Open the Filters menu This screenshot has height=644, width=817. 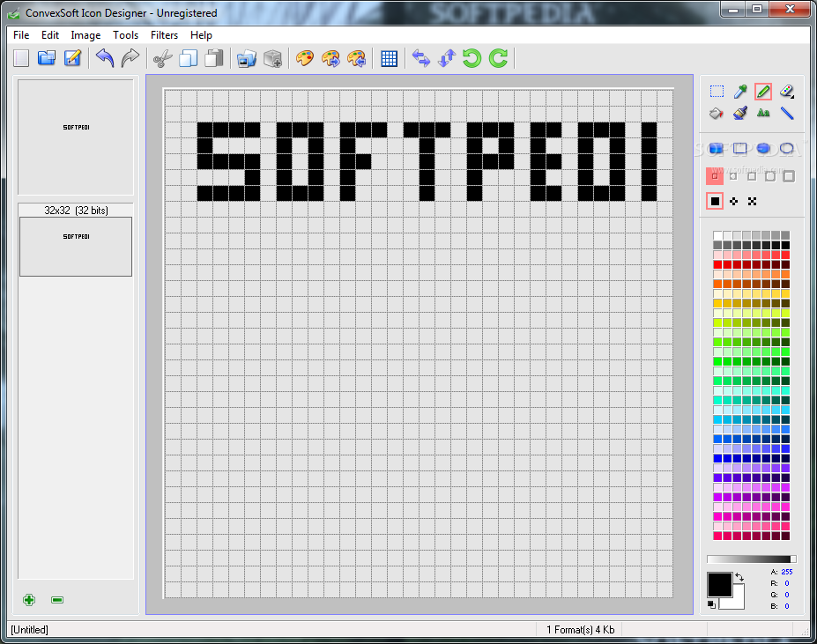click(164, 35)
